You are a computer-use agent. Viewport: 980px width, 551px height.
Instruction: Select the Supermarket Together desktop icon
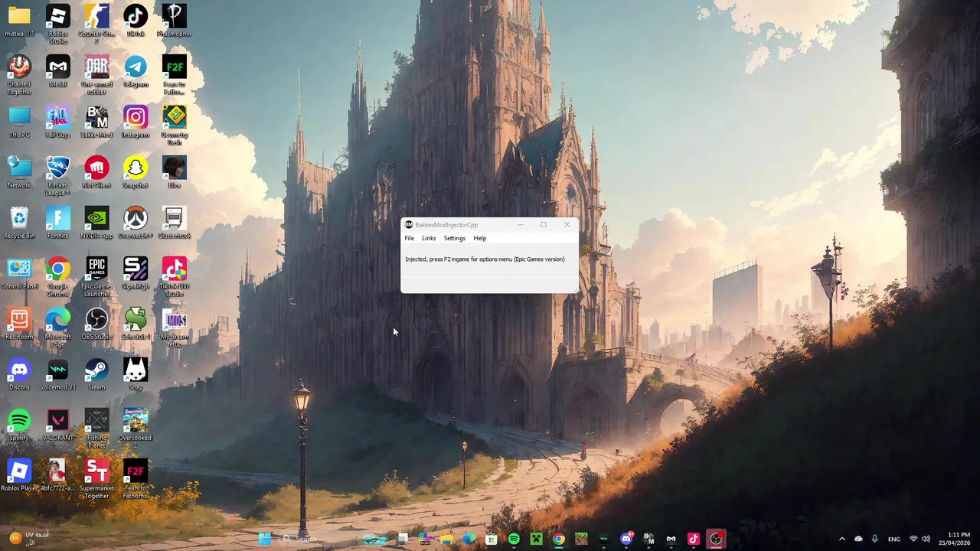[96, 479]
